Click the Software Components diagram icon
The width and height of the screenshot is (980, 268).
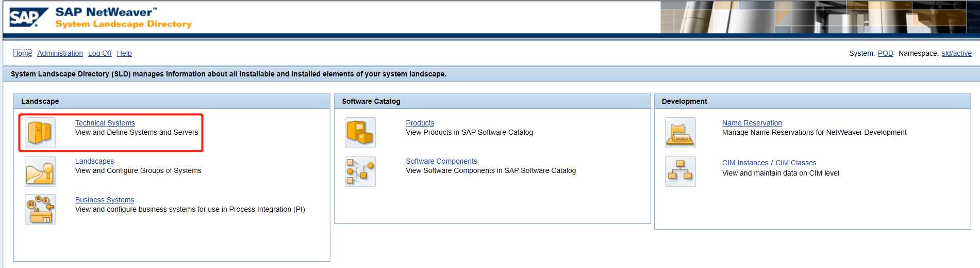(x=360, y=171)
